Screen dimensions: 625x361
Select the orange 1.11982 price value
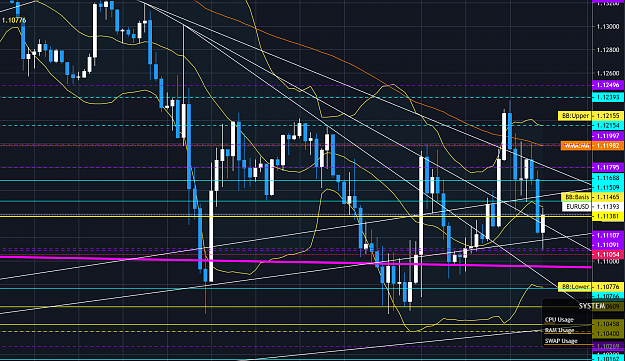click(608, 145)
